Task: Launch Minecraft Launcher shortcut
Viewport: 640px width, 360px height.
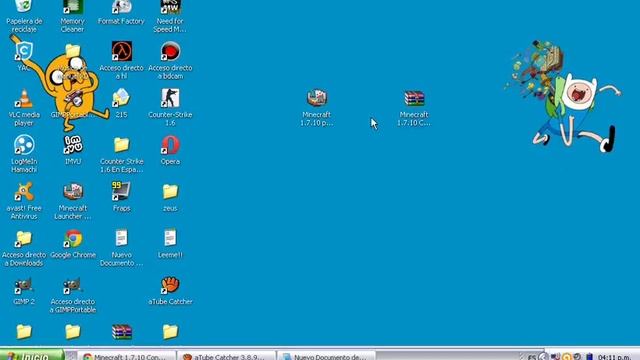Action: (x=73, y=201)
